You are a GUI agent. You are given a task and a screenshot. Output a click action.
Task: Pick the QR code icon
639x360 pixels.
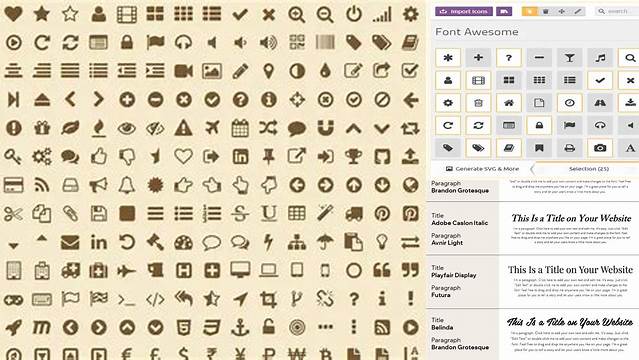pyautogui.click(x=297, y=42)
